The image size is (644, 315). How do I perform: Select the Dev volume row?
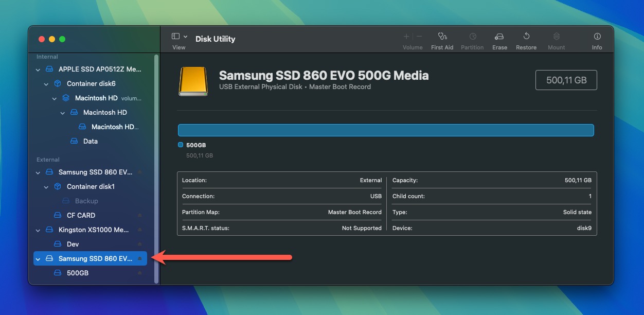pyautogui.click(x=91, y=244)
